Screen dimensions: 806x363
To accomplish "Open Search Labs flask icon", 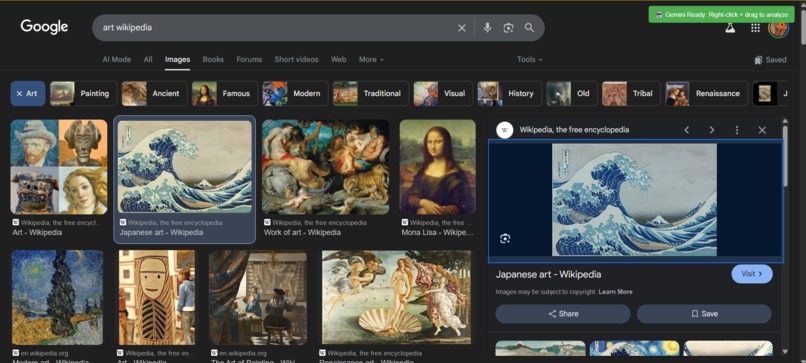I will tap(730, 28).
